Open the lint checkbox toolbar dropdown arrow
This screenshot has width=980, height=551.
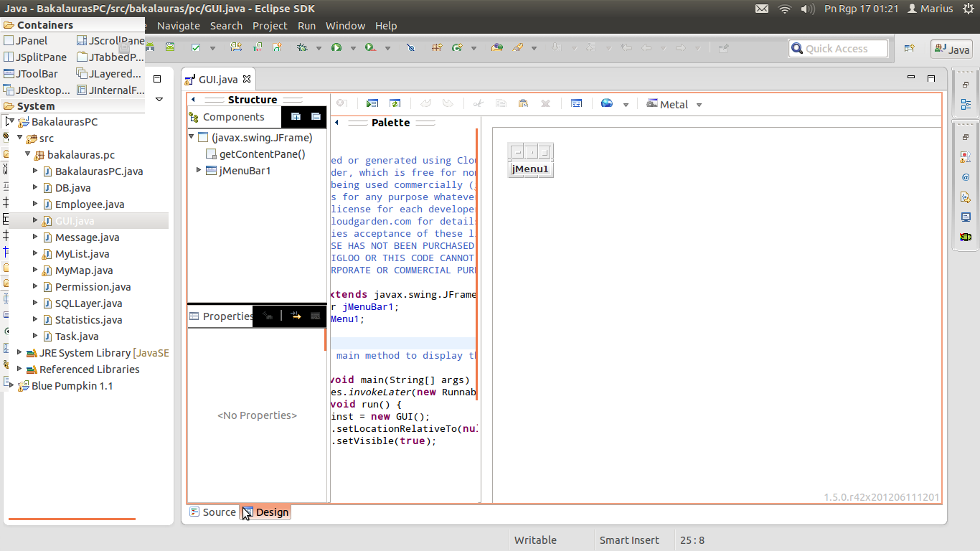coord(213,48)
